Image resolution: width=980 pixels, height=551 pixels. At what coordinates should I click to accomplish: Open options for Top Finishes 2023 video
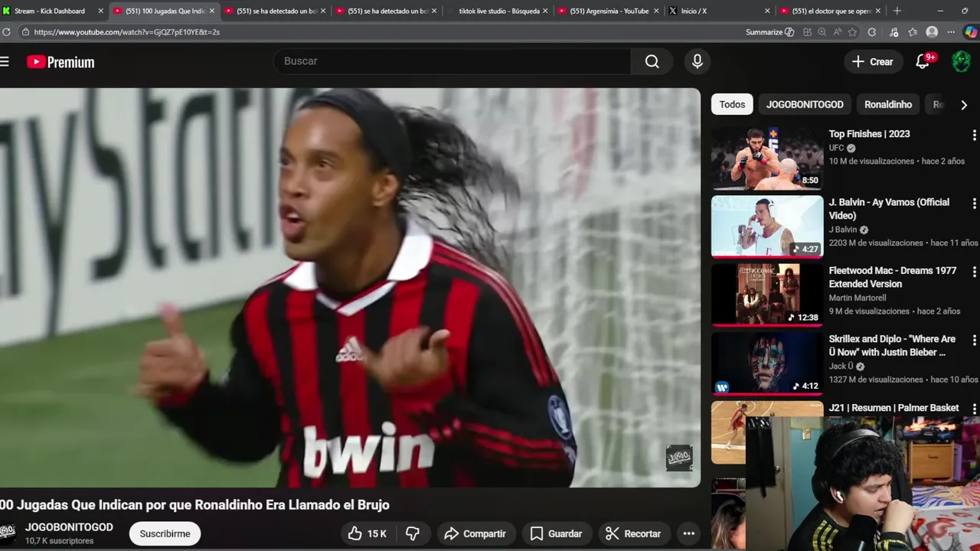(x=974, y=135)
